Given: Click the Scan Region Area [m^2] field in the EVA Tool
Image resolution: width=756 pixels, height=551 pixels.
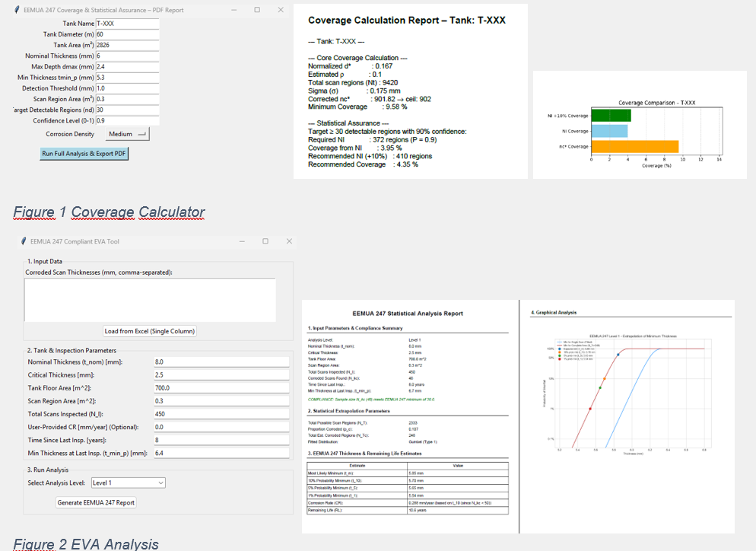Looking at the screenshot, I should [221, 401].
